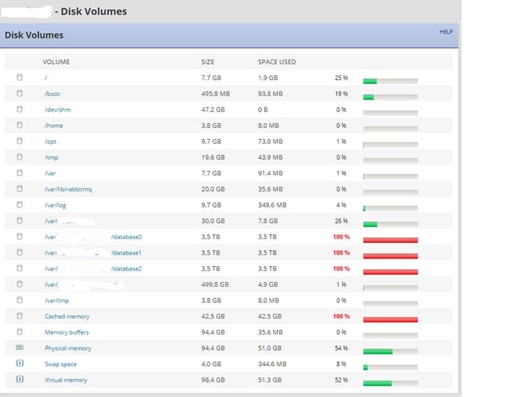532x397 pixels.
Task: Open the Swap space link
Action: 61,364
